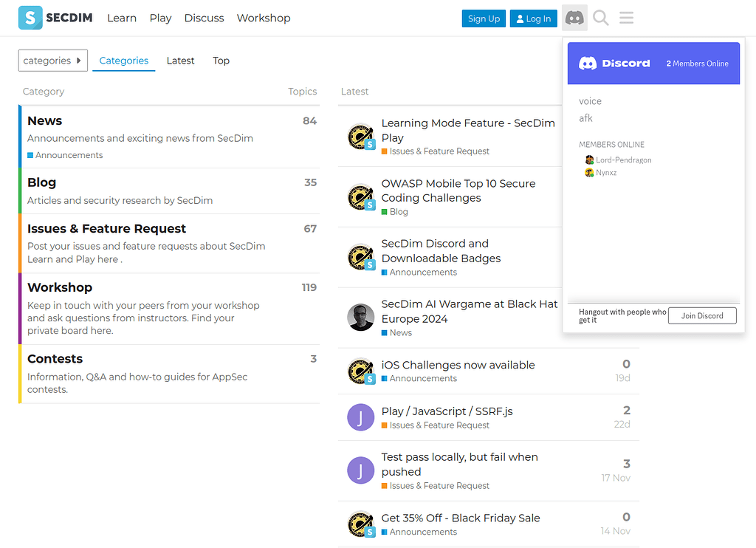Screen dimensions: 756x548
Task: Open the hamburger menu icon
Action: [626, 18]
